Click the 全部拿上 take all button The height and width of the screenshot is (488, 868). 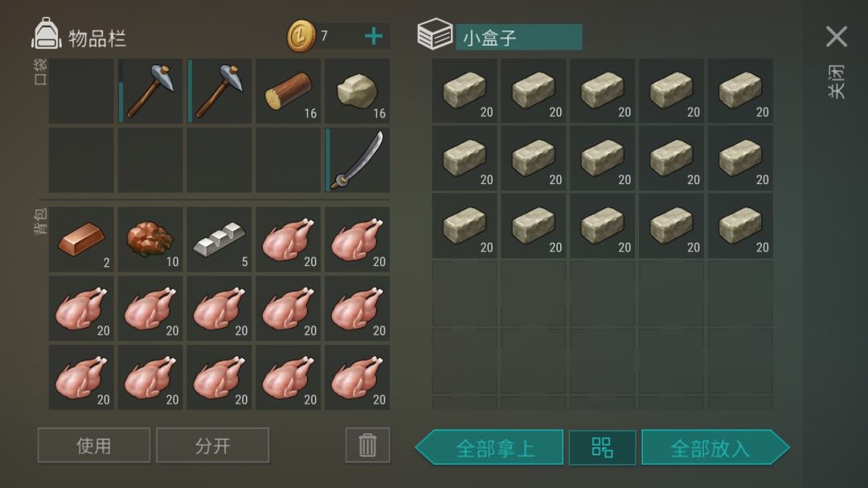489,448
